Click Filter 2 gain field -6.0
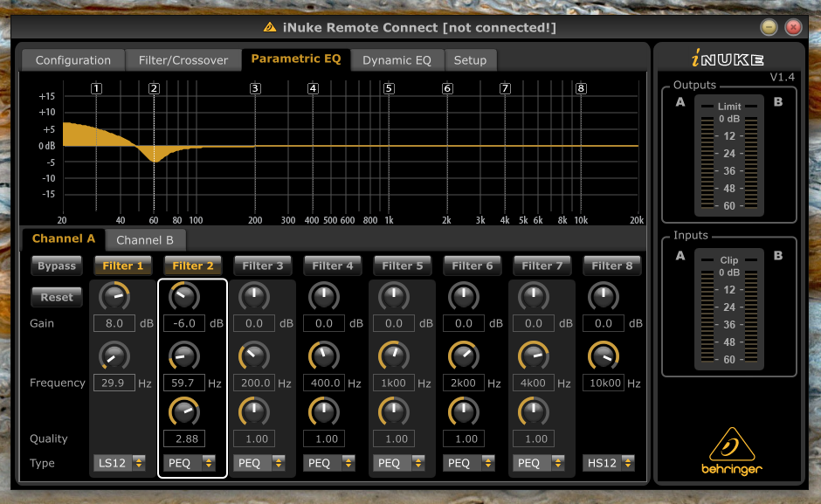 (x=184, y=323)
